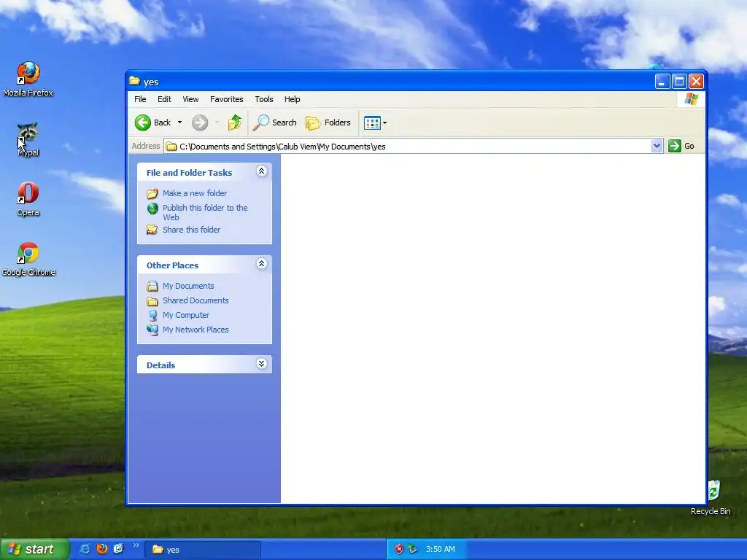
Task: Click the red security shield tray icon
Action: click(x=399, y=549)
